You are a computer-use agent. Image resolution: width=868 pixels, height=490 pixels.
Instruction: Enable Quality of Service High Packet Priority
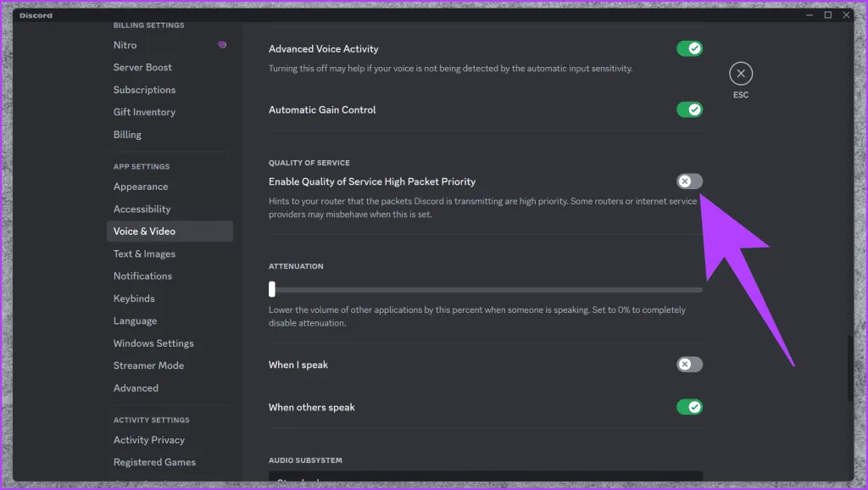click(689, 181)
